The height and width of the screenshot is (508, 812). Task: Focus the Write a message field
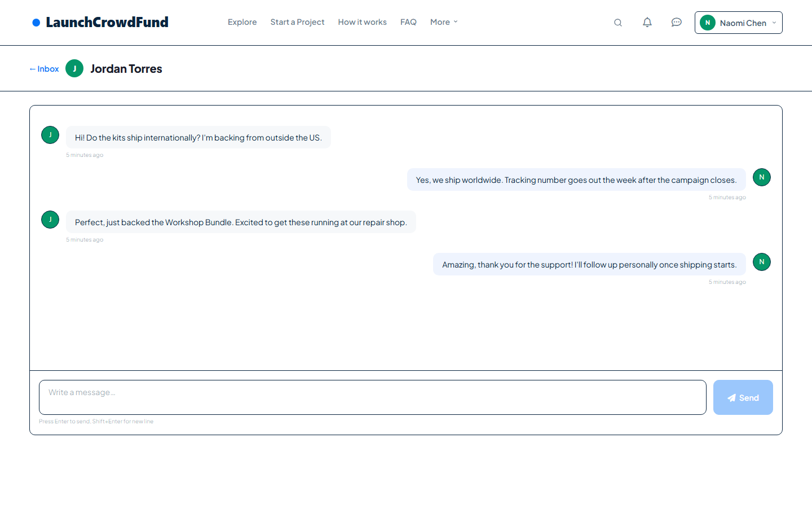coord(373,397)
